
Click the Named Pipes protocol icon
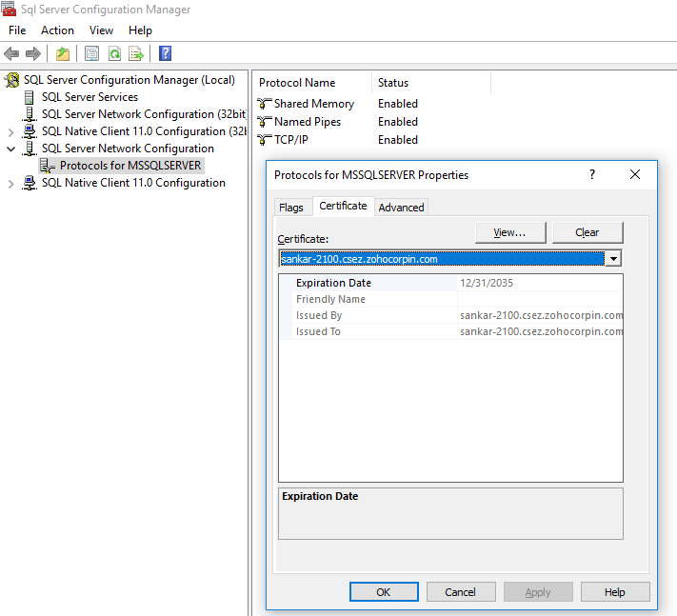pos(265,122)
